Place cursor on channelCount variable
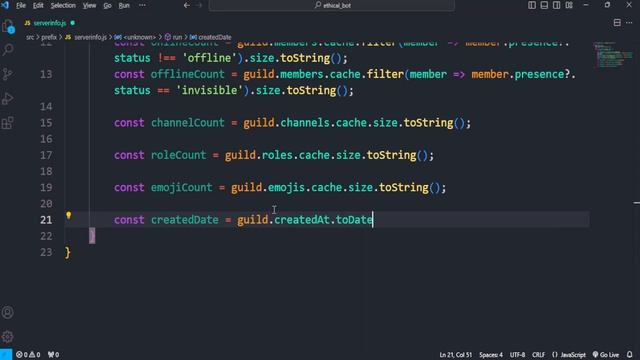The width and height of the screenshot is (640, 360). [x=188, y=123]
